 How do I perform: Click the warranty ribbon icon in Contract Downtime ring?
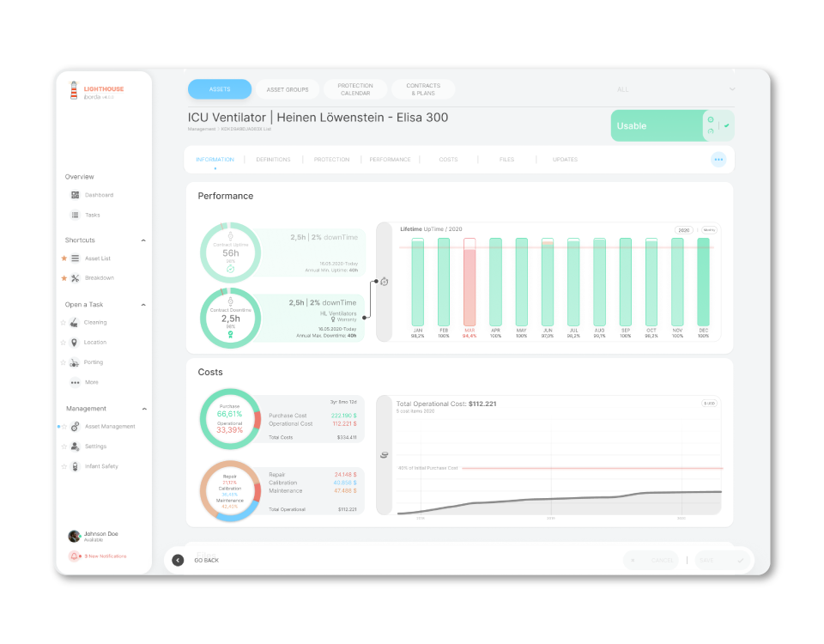230,334
